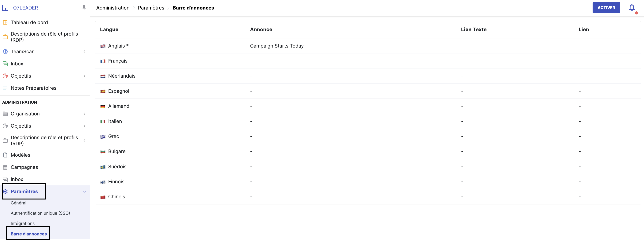Click the Modèles document icon
The width and height of the screenshot is (644, 240).
tap(5, 155)
